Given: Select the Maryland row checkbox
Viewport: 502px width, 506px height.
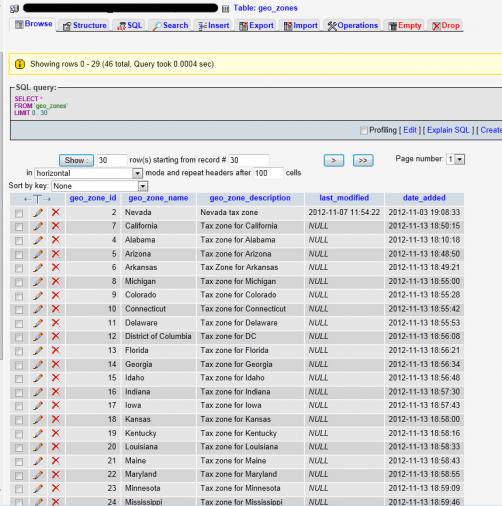Looking at the screenshot, I should pyautogui.click(x=19, y=475).
